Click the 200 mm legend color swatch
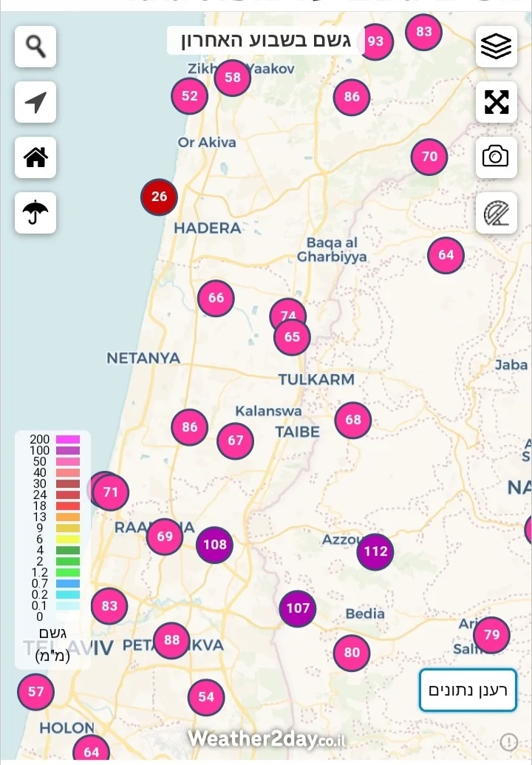The image size is (532, 765). 67,440
